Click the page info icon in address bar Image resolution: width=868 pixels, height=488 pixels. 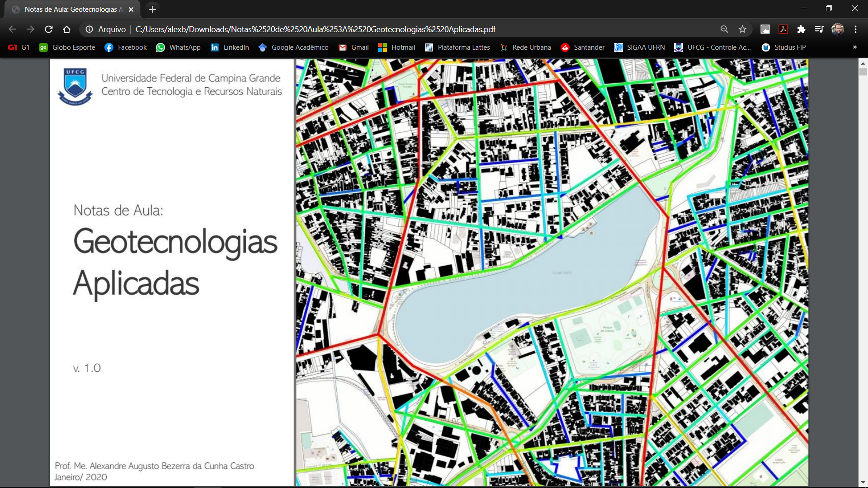pyautogui.click(x=89, y=29)
